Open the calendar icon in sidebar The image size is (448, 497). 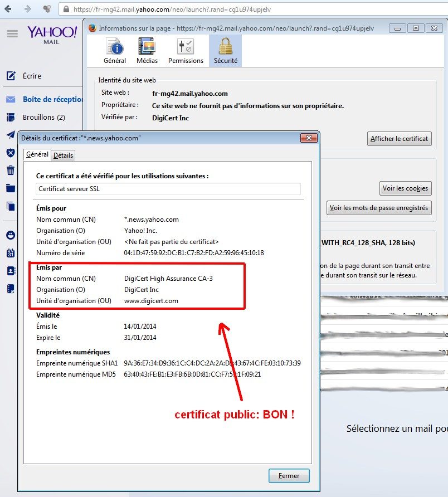tap(11, 253)
